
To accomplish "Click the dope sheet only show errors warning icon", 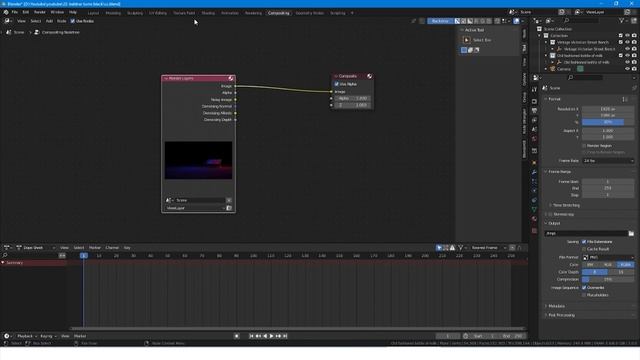I will click(452, 248).
